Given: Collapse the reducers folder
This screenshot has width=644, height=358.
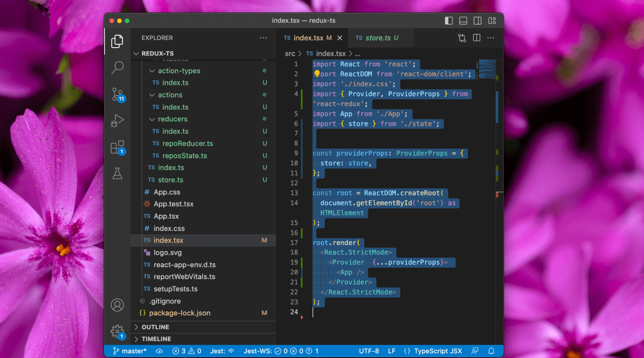Looking at the screenshot, I should (172, 119).
